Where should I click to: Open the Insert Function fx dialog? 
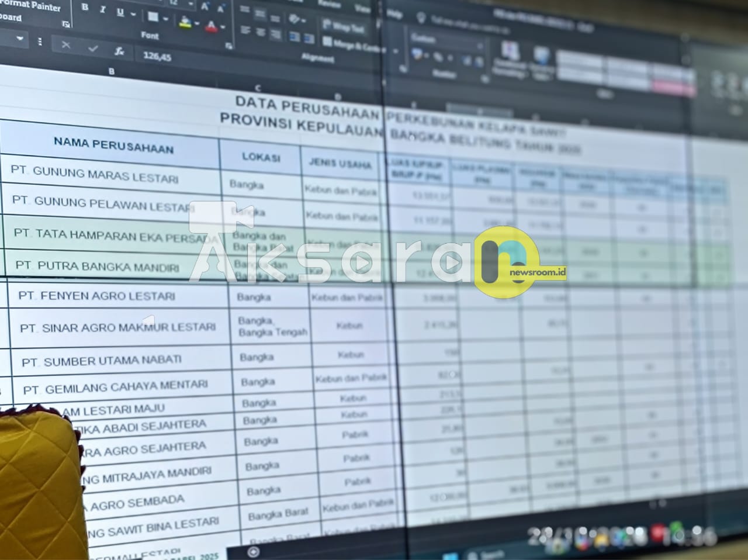(119, 51)
